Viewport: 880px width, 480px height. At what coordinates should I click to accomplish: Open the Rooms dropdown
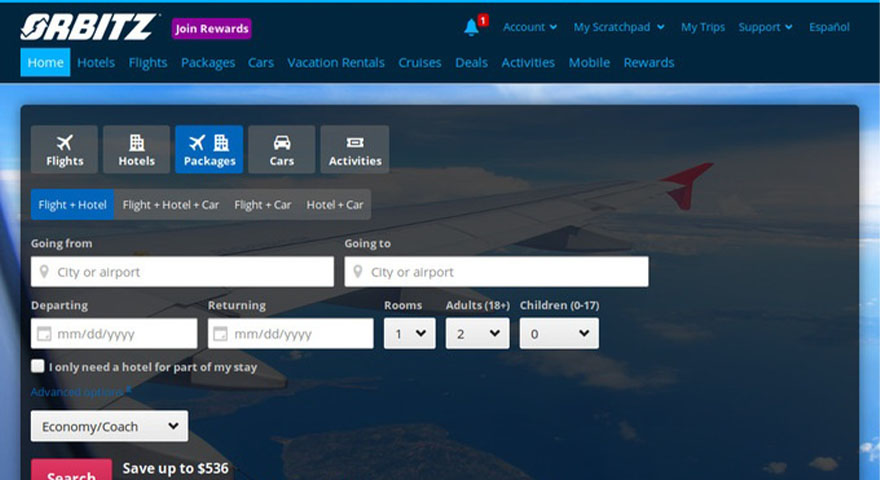tap(410, 333)
